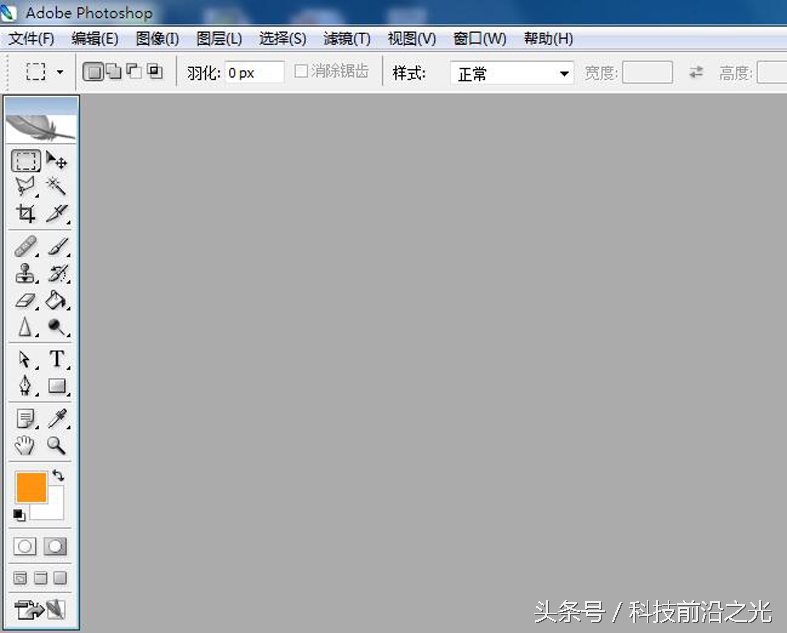Choose the Paint Bucket tool

click(57, 300)
